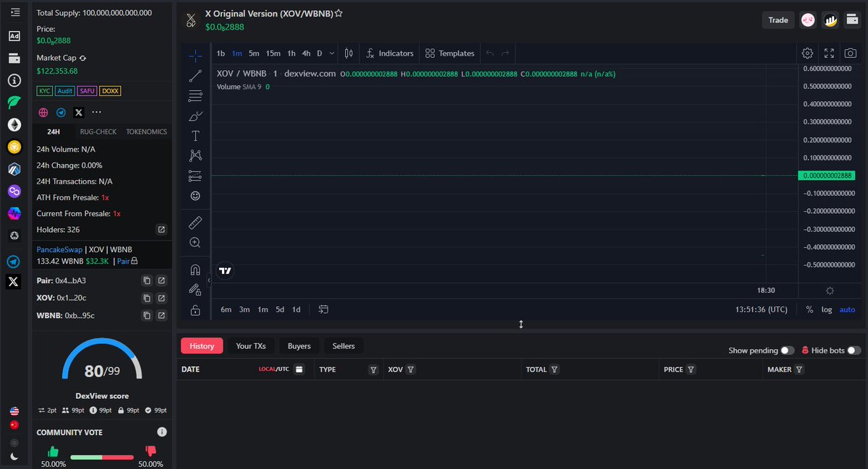The height and width of the screenshot is (469, 868).
Task: Toggle Show pending switch
Action: (x=787, y=350)
